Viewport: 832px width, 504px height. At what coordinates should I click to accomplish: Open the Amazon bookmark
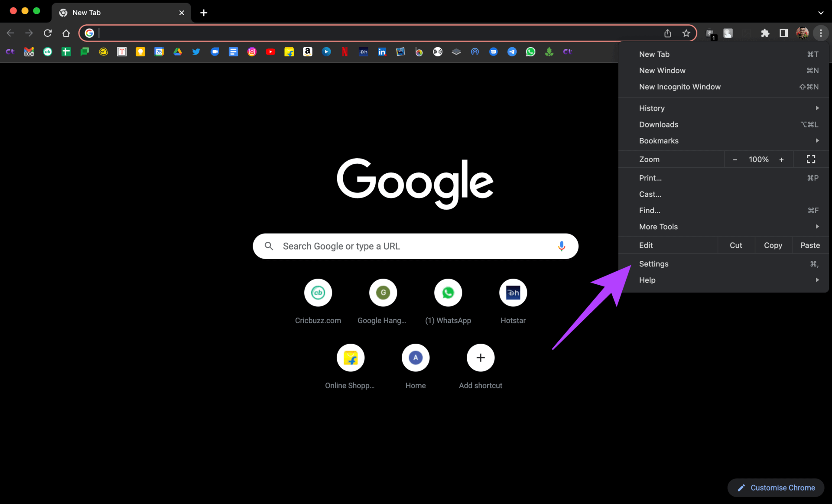(x=308, y=52)
